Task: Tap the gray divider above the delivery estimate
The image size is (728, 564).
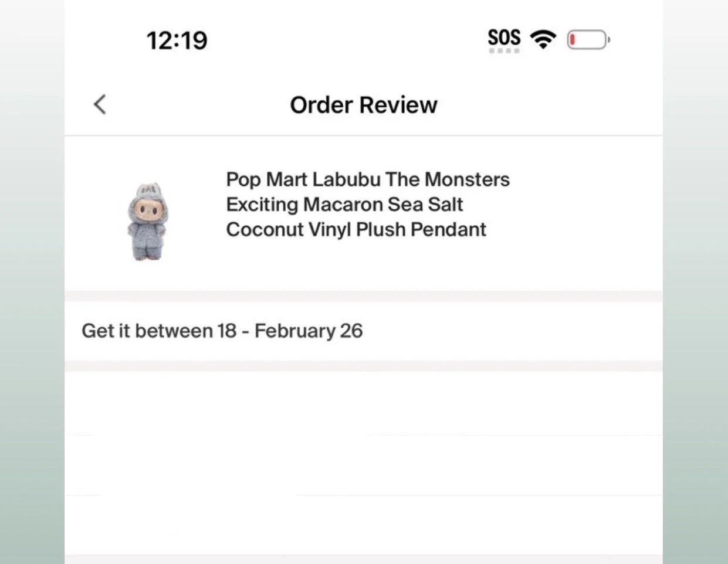Action: 364,296
